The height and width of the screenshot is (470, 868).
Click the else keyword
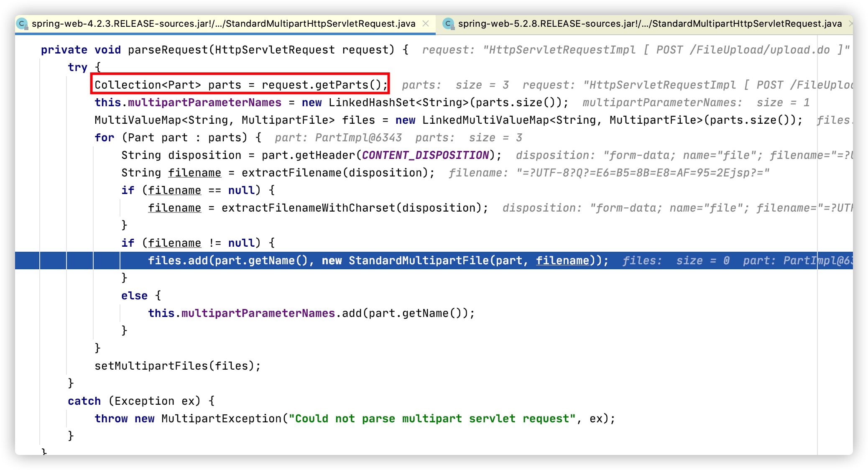[134, 296]
